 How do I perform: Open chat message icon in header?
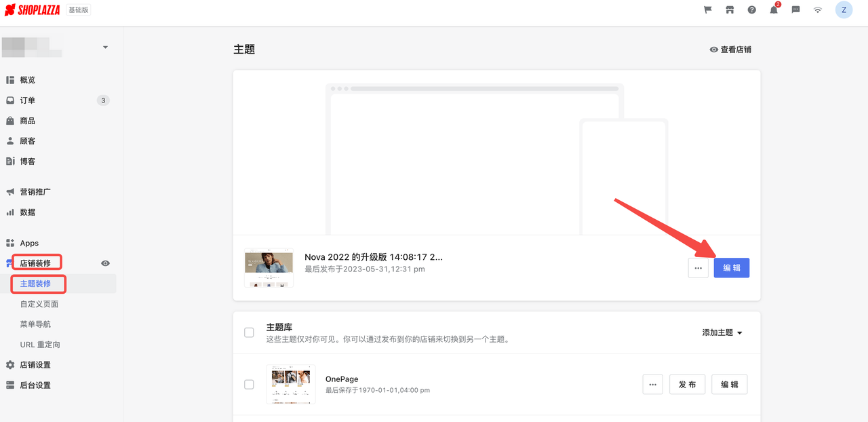click(x=796, y=10)
